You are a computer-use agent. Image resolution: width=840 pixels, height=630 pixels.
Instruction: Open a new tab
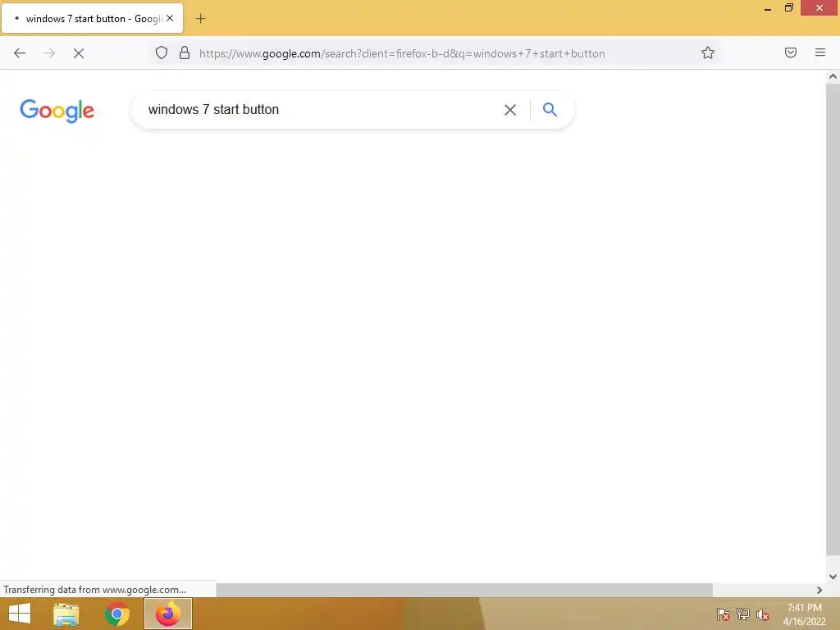point(200,19)
